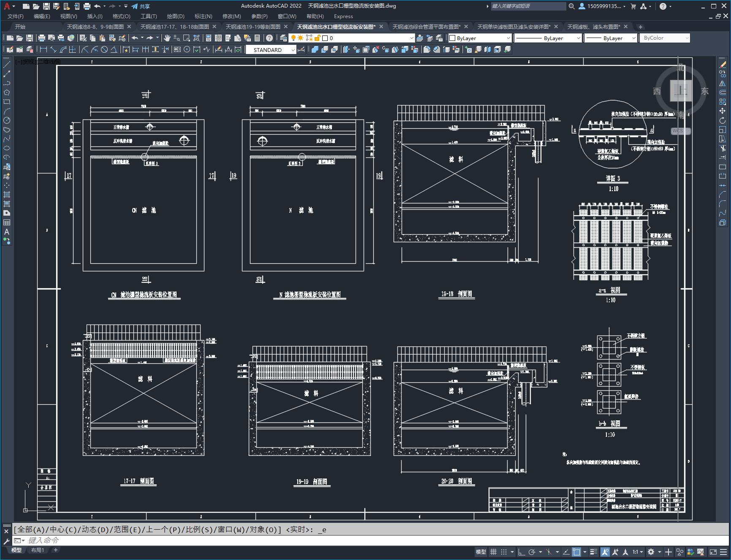
Task: Toggle snap mode dots in status bar
Action: 504,552
